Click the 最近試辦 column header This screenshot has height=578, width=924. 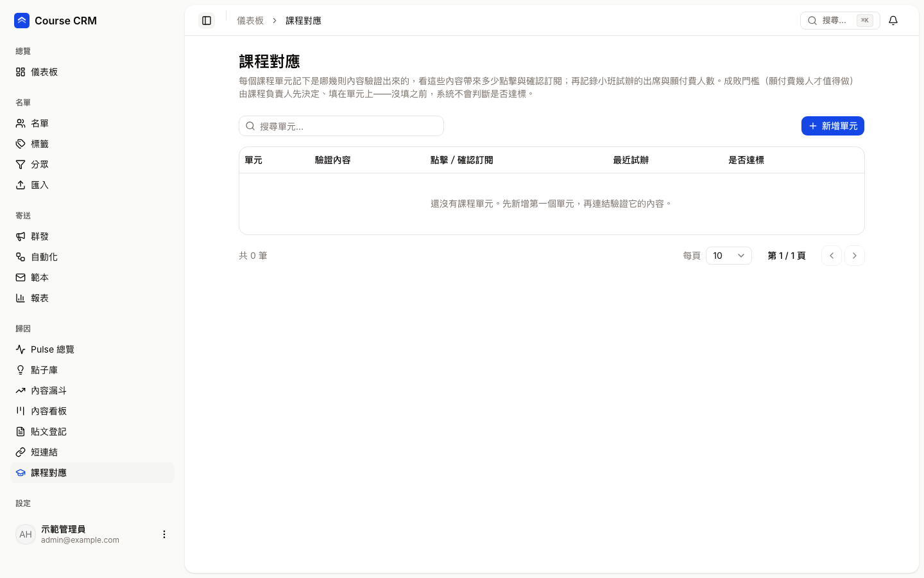pyautogui.click(x=631, y=160)
